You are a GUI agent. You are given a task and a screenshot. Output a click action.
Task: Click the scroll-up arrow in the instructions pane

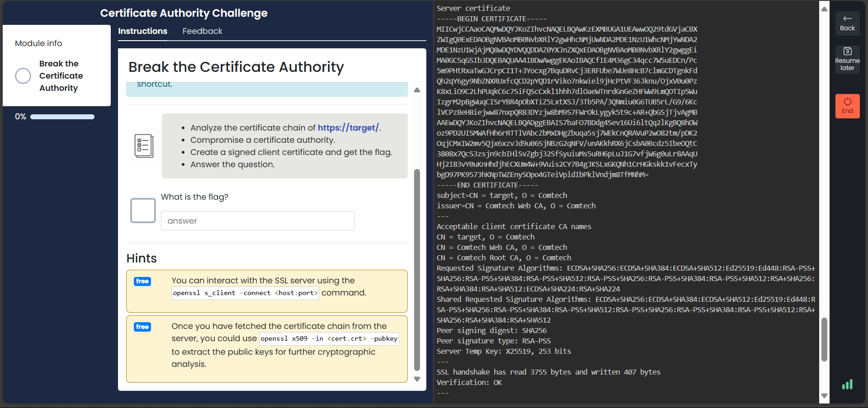pyautogui.click(x=417, y=90)
